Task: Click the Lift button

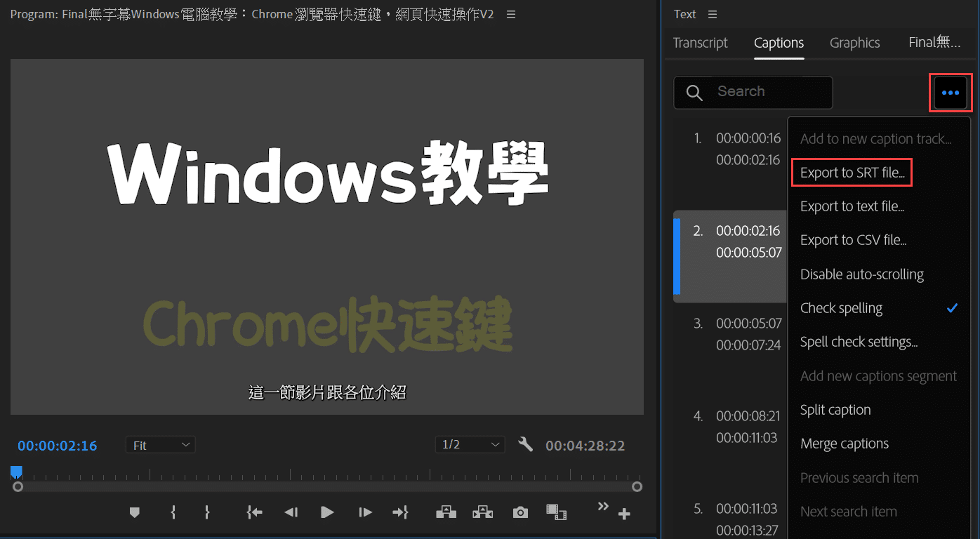Action: (x=446, y=513)
